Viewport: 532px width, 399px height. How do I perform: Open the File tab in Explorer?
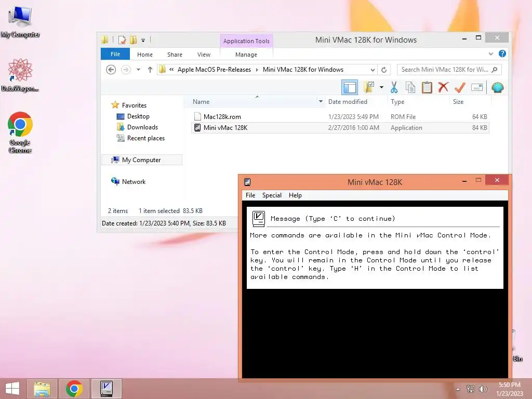[x=115, y=54]
